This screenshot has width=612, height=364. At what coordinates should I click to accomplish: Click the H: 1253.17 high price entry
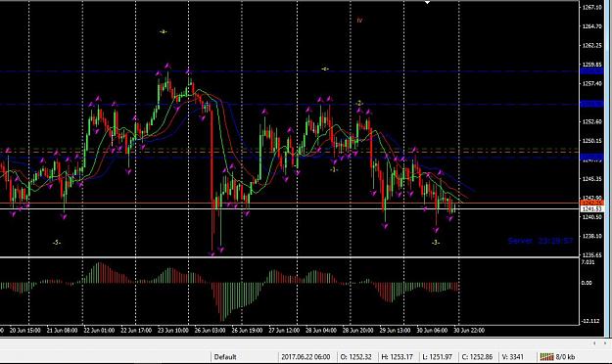(397, 356)
